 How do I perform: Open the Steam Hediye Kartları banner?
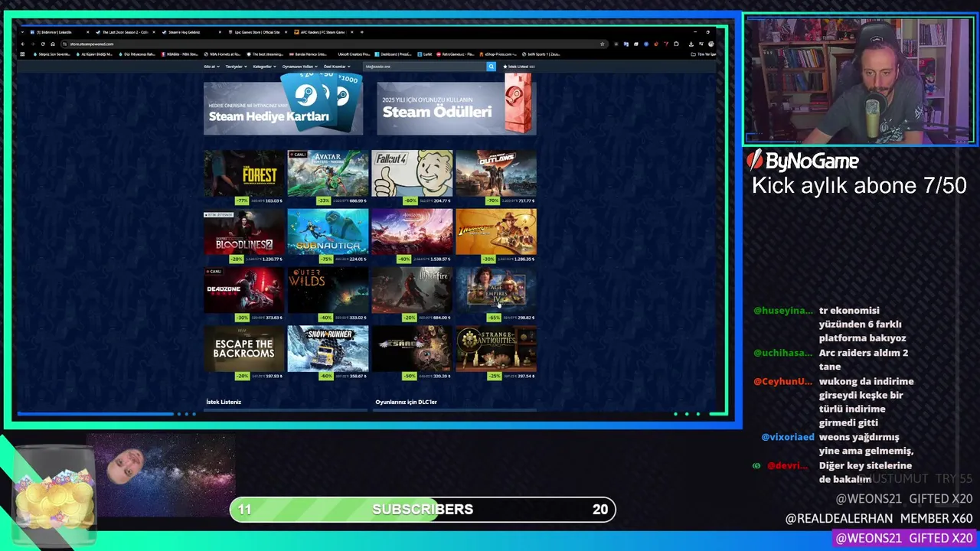(x=283, y=107)
